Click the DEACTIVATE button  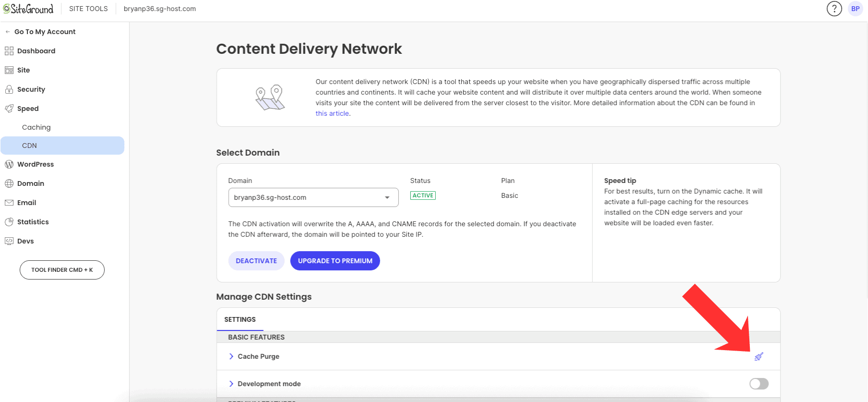point(257,261)
